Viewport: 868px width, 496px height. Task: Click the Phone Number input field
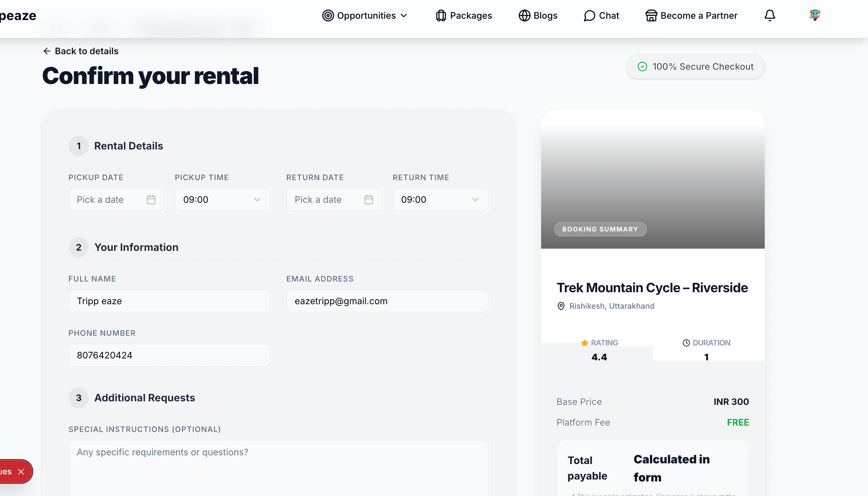pos(169,355)
